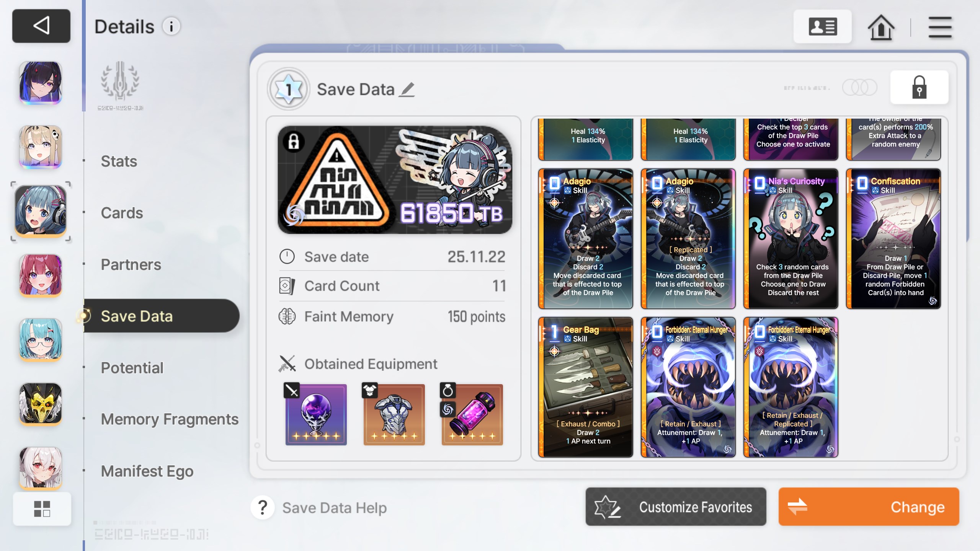
Task: Select the Gear Bag skill card
Action: 585,387
